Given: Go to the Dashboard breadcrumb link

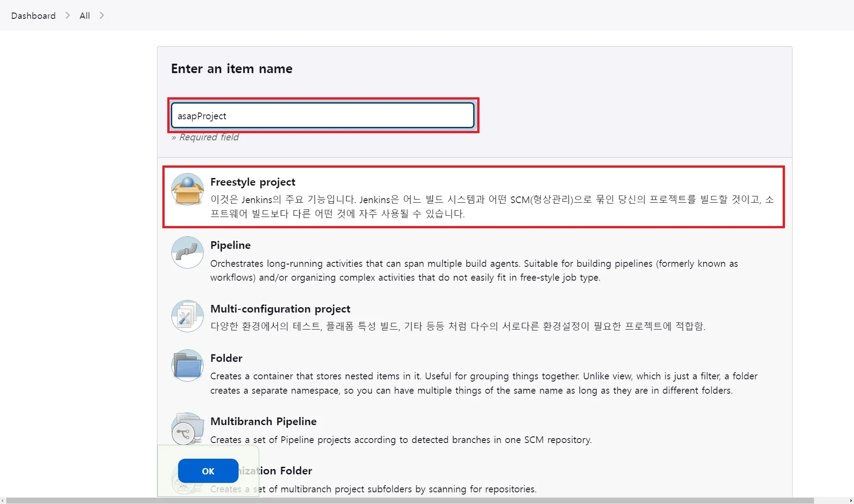Looking at the screenshot, I should pos(33,16).
